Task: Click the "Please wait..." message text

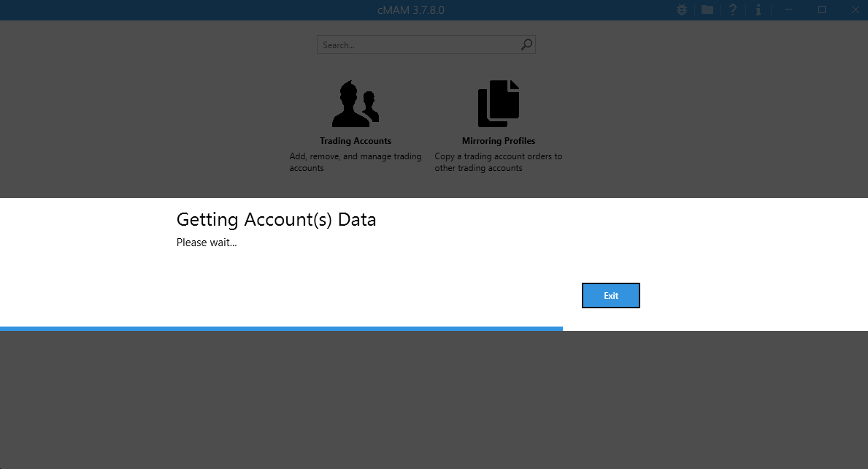Action: [x=207, y=243]
